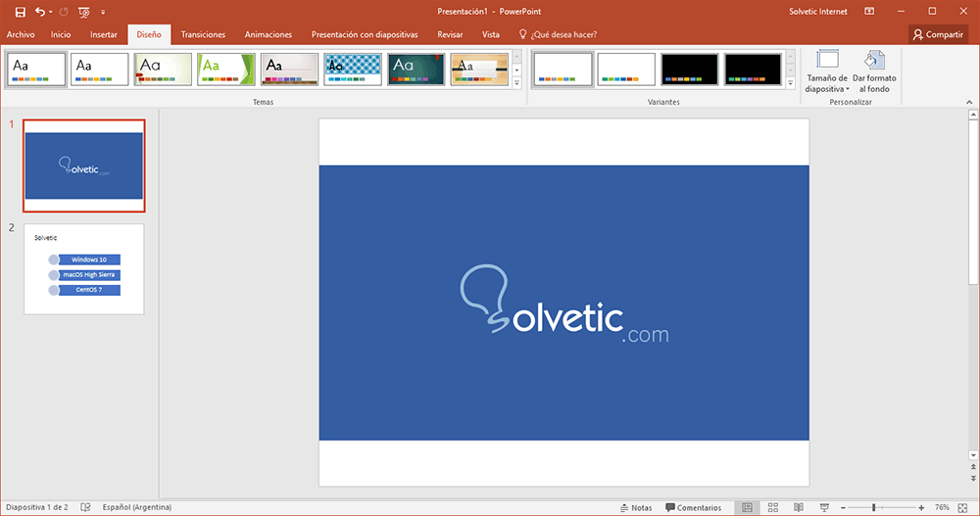Click Español (Argentina) language indicator

pos(137,507)
